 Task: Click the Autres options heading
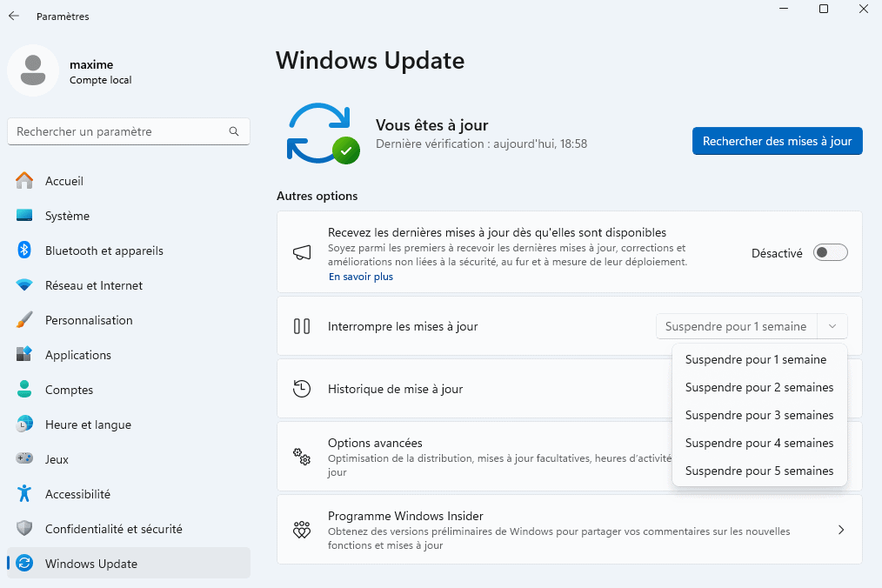click(x=317, y=196)
